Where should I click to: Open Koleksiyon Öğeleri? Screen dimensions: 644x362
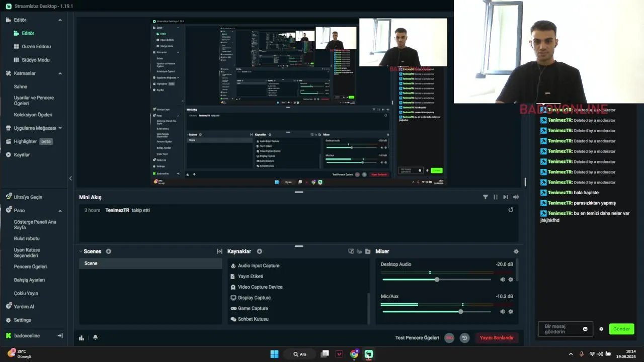click(x=33, y=115)
